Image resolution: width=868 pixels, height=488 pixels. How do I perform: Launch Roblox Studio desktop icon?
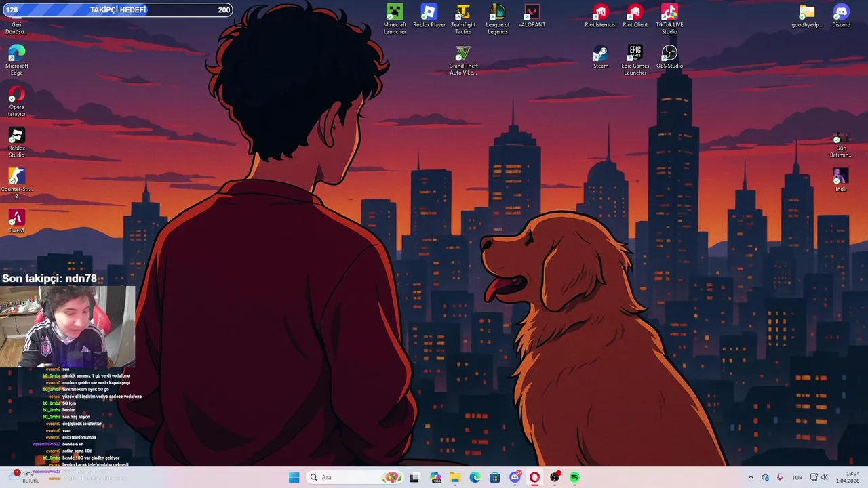16,143
